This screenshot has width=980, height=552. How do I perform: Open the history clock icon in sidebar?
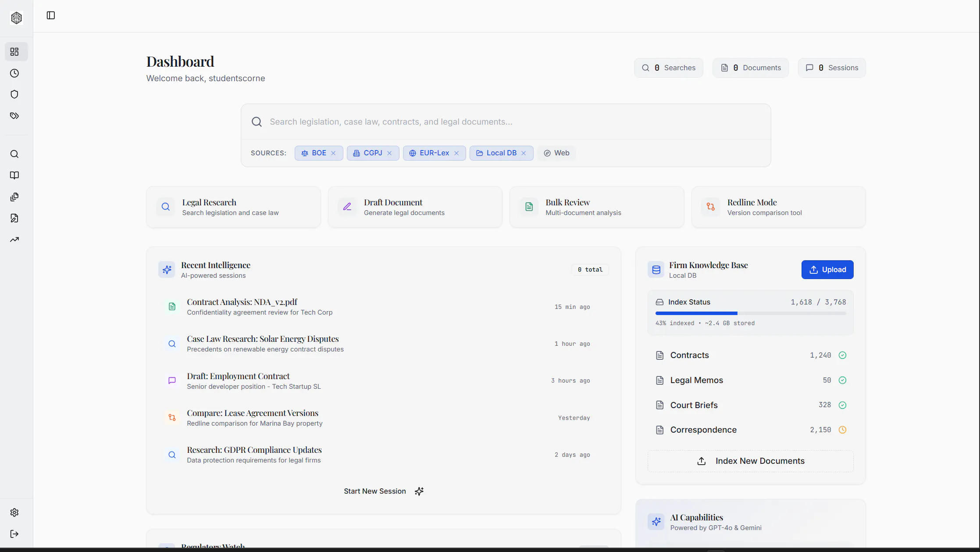point(14,73)
